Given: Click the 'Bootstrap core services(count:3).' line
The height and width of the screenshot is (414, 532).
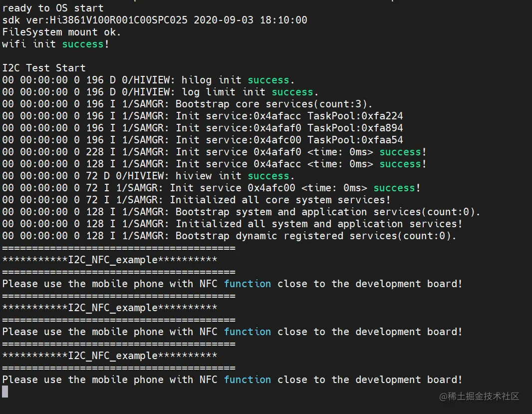Looking at the screenshot, I should [x=187, y=104].
